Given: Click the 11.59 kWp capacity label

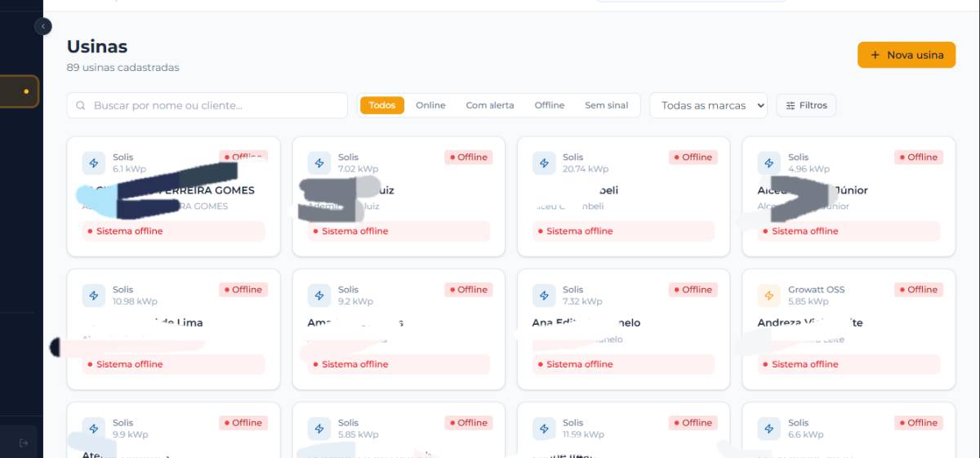Looking at the screenshot, I should (x=584, y=434).
